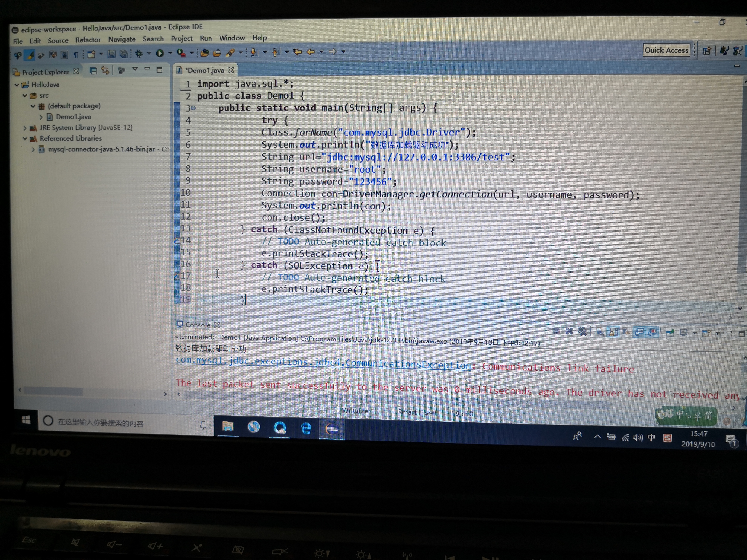
Task: Open File Explorer from taskbar
Action: 228,427
